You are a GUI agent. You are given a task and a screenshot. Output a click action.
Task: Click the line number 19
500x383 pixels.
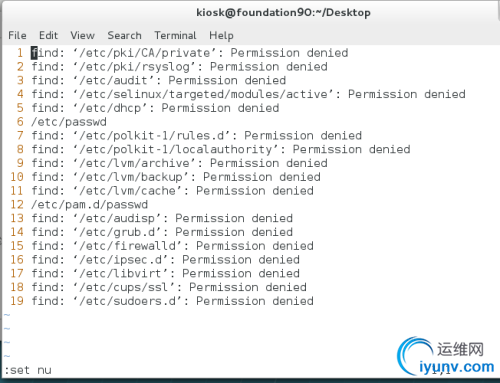pos(17,301)
